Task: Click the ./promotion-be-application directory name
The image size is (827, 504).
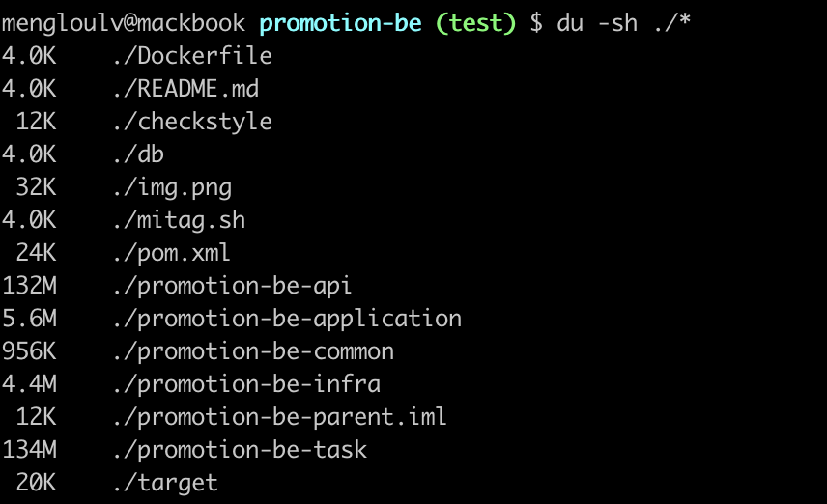Action: tap(288, 319)
